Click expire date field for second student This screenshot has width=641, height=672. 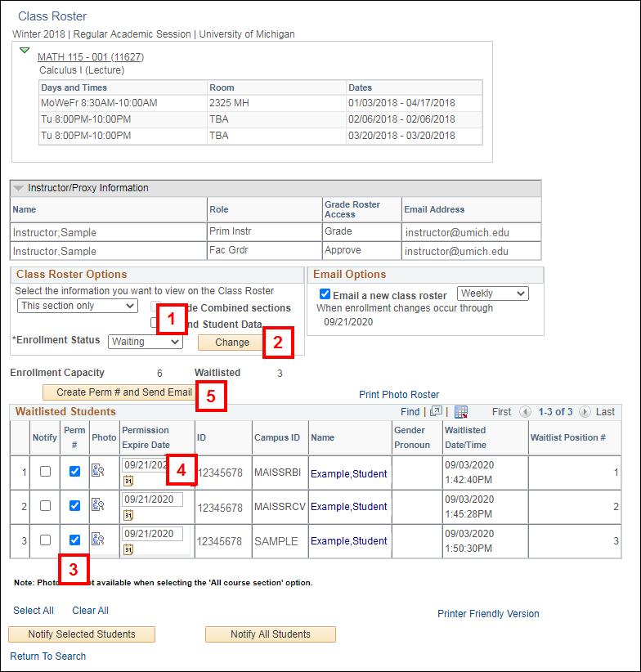click(x=152, y=499)
